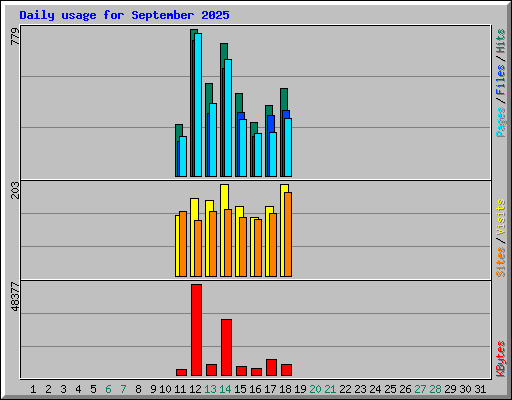Screen dimensions: 512x400
Task: Click the green Hits bar top for day 15
Action: click(x=239, y=103)
